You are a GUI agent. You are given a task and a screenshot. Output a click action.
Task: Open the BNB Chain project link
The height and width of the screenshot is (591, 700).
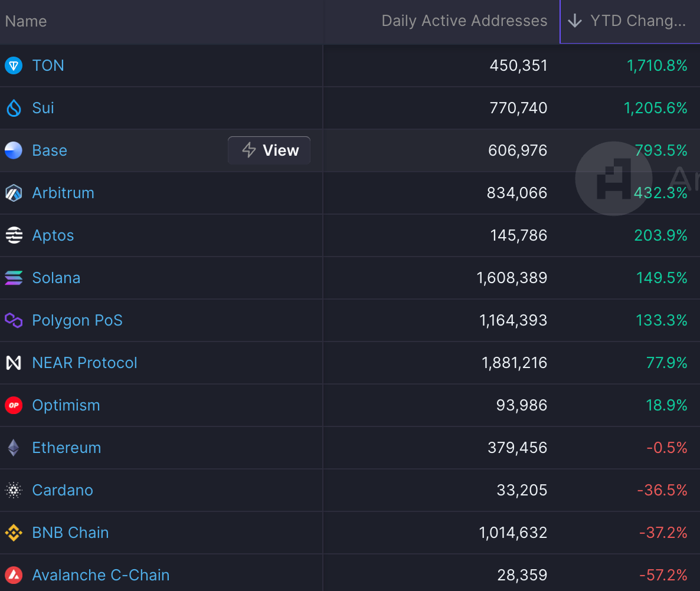pos(71,533)
